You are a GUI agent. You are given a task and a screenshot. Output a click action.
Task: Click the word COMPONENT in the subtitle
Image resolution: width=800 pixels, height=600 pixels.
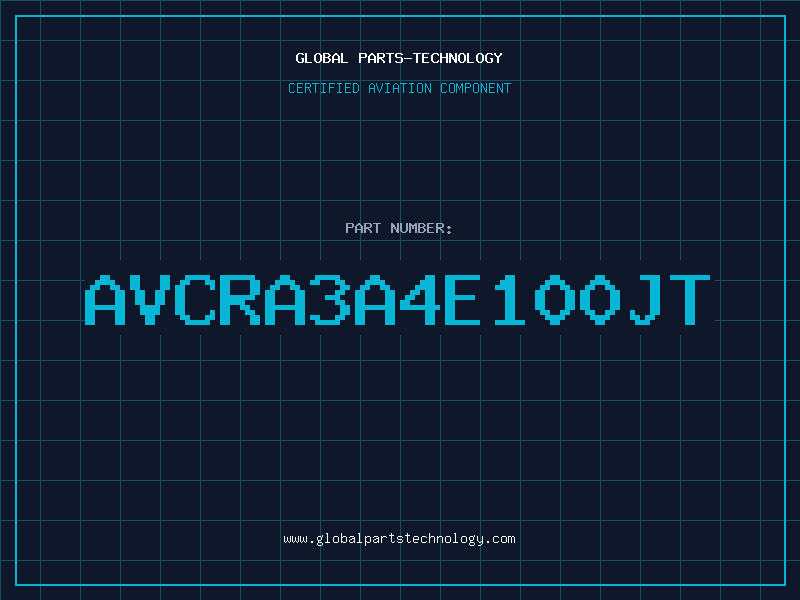click(x=476, y=88)
